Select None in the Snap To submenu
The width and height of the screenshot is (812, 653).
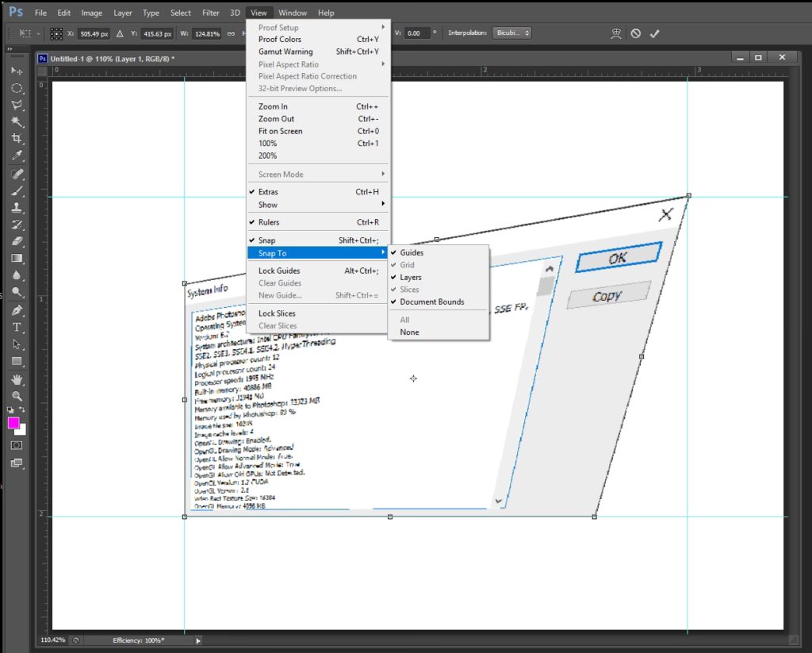409,332
